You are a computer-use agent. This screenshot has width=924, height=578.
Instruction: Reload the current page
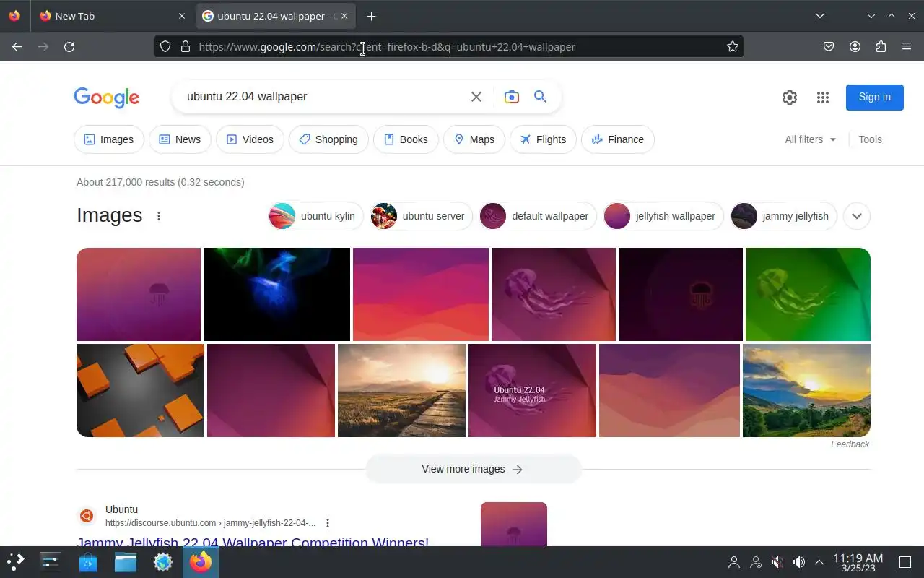[x=69, y=46]
